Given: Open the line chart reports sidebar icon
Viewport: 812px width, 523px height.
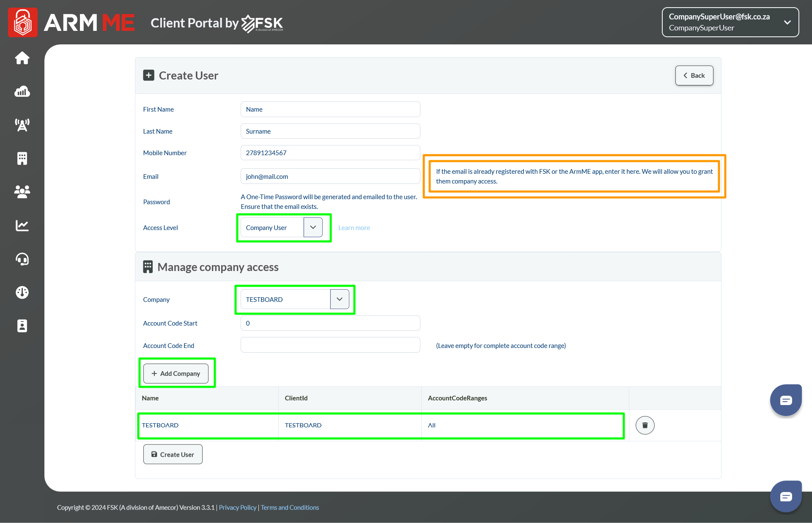Looking at the screenshot, I should click(22, 225).
